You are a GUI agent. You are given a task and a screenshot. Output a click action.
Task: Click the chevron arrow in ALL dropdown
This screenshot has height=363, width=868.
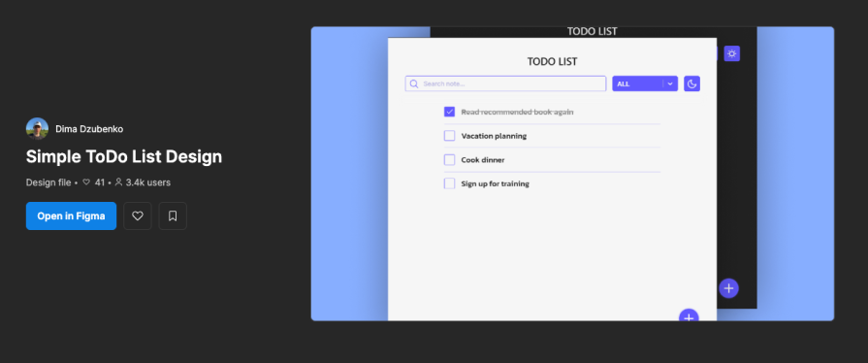coord(670,83)
